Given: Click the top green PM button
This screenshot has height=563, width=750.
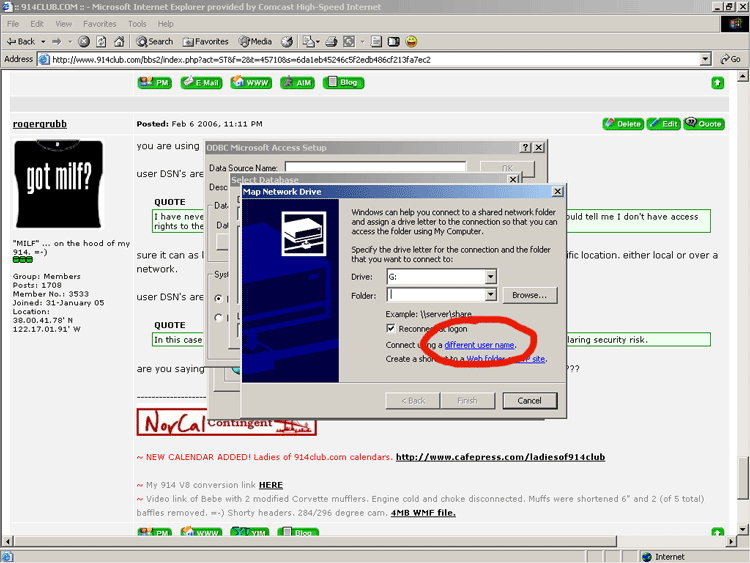Looking at the screenshot, I should tap(154, 83).
